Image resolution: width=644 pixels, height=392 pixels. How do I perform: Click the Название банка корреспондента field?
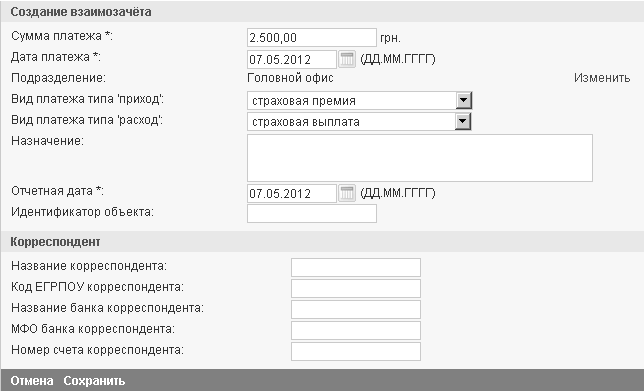(356, 309)
